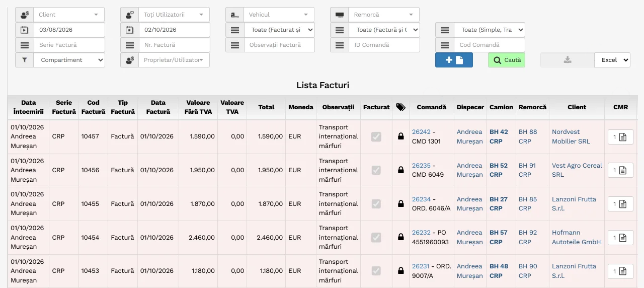
Task: Open the Toate (Simple, Tra...) select
Action: [489, 30]
